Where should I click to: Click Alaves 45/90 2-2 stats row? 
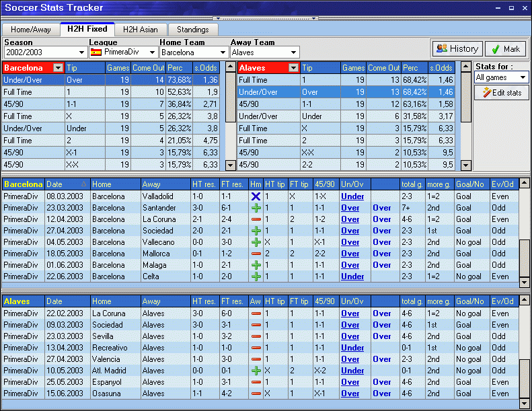click(x=346, y=165)
